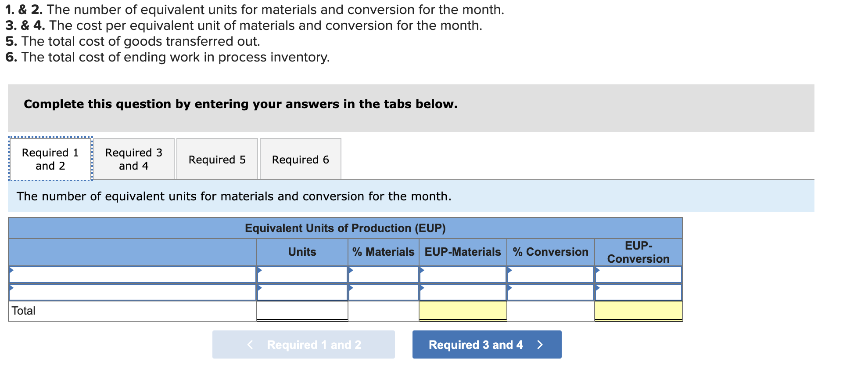Click the yellow EUP-Conversion total cell

(638, 310)
